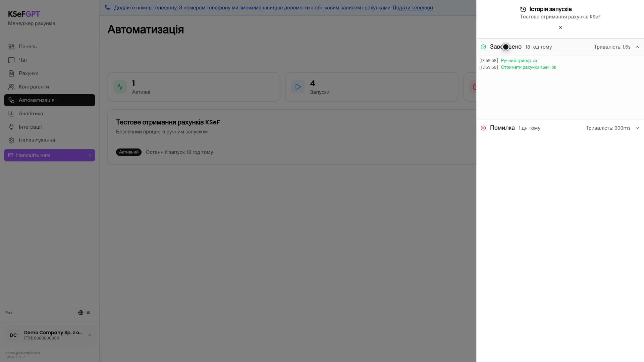Screen dimensions: 644x362
Task: Click the KSeFGPT logo
Action: click(24, 14)
